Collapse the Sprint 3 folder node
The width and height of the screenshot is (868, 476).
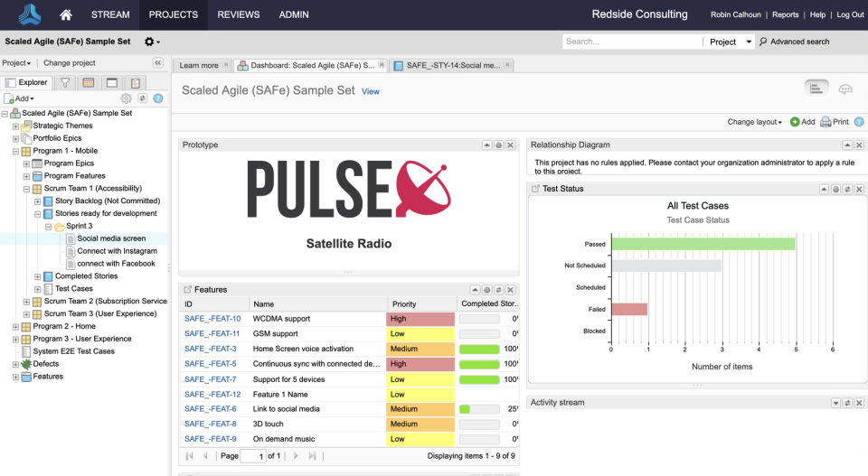coord(49,227)
